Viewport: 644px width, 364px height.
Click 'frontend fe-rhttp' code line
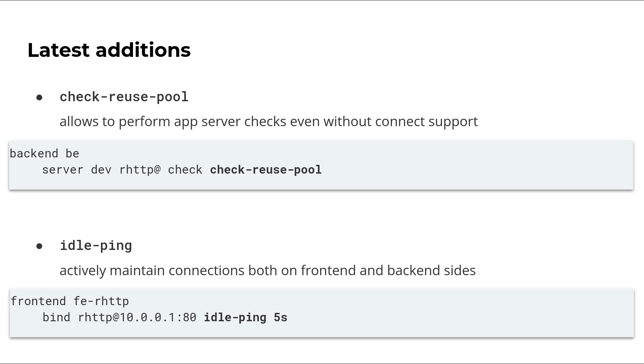click(70, 301)
